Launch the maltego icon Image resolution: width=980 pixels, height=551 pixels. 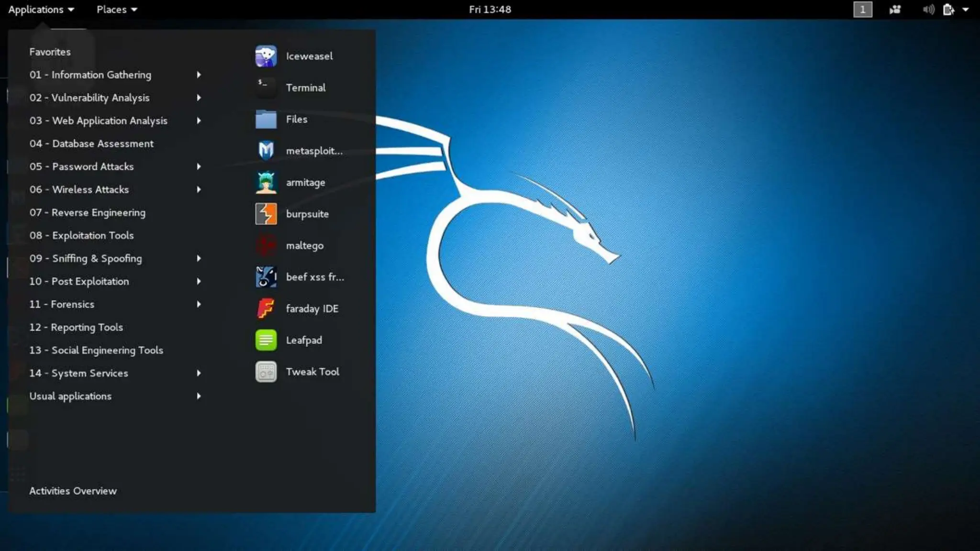click(x=266, y=245)
